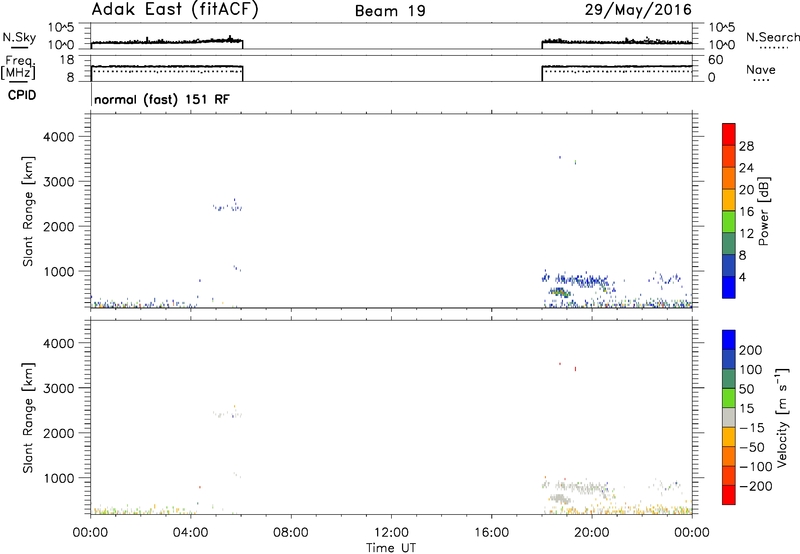Click the blue 200 velocity colorbar segment
The width and height of the screenshot is (800, 554).
pyautogui.click(x=729, y=340)
